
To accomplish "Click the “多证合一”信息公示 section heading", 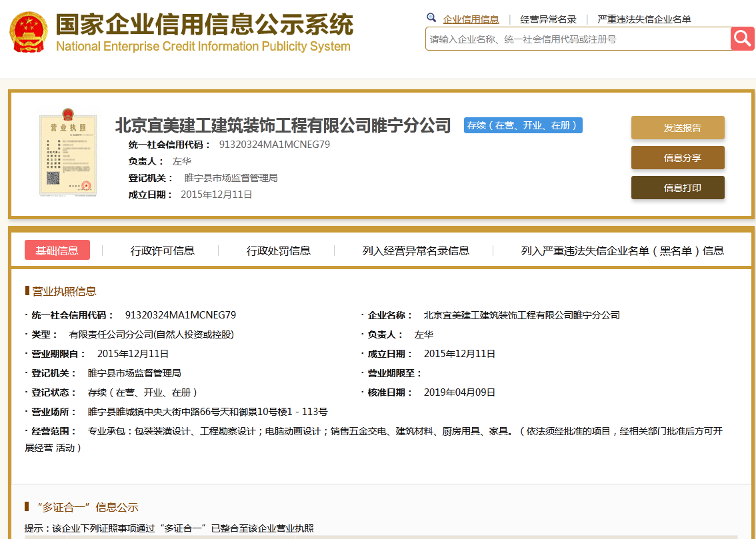I will 87,507.
